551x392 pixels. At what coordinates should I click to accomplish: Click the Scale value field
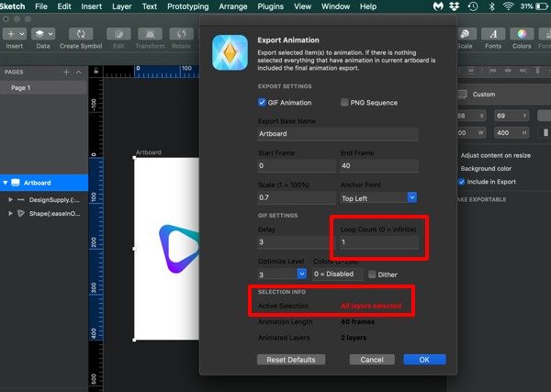(x=297, y=197)
